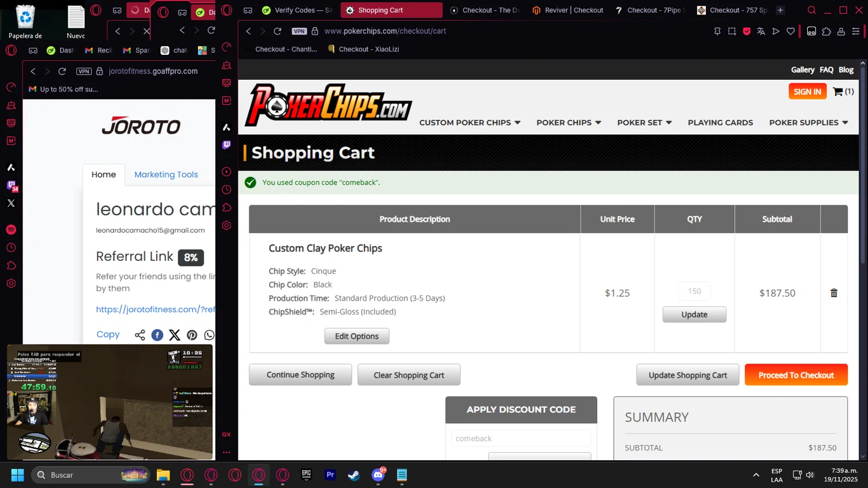Share referral link on Facebook
Screen dimensions: 868x488
tap(157, 335)
